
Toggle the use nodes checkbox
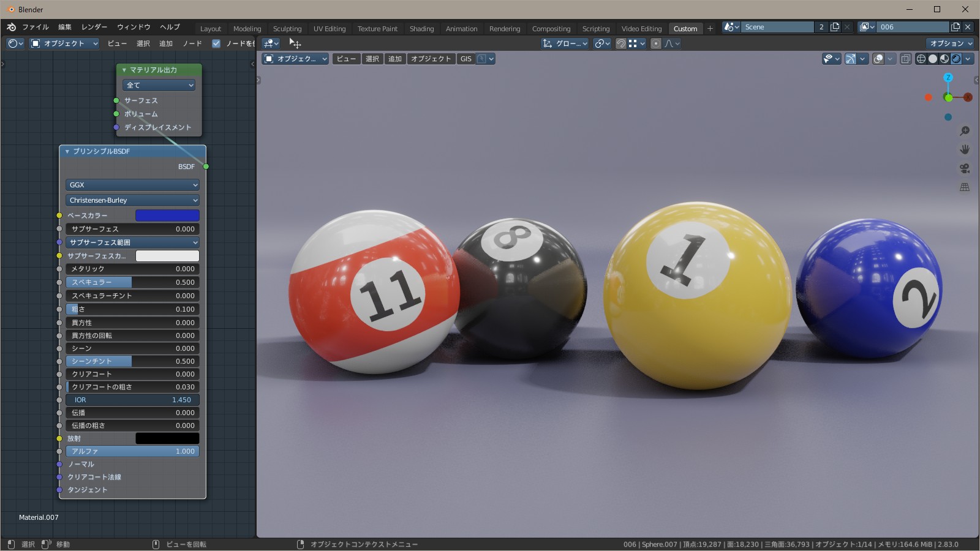pos(216,43)
